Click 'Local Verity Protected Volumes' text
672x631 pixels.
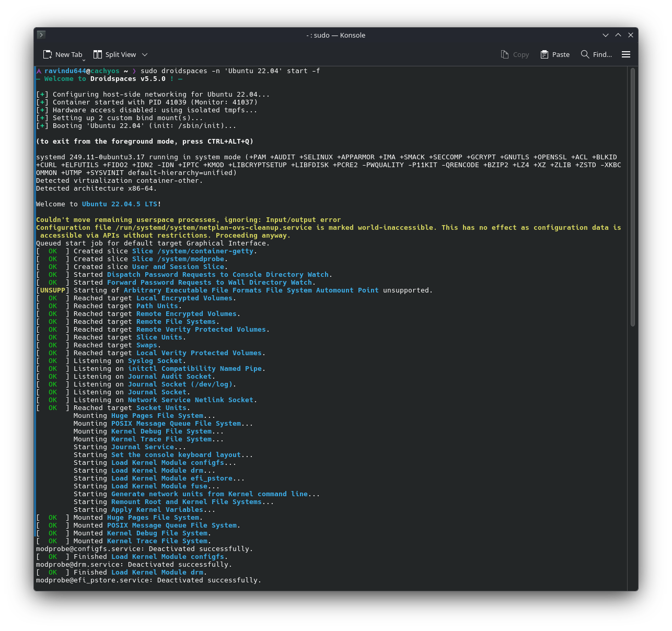(199, 353)
